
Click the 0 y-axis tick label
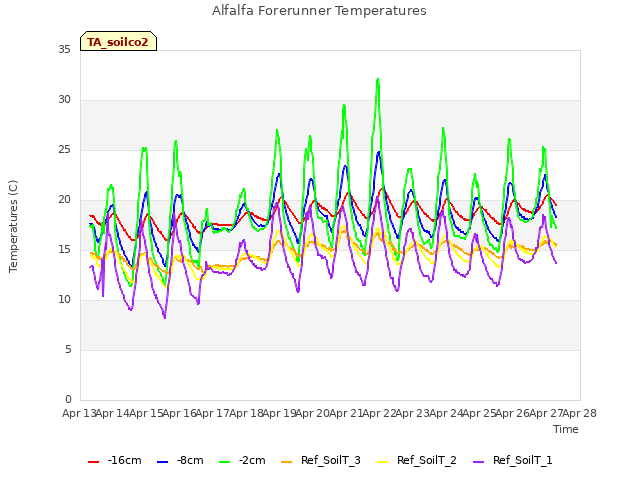(68, 400)
